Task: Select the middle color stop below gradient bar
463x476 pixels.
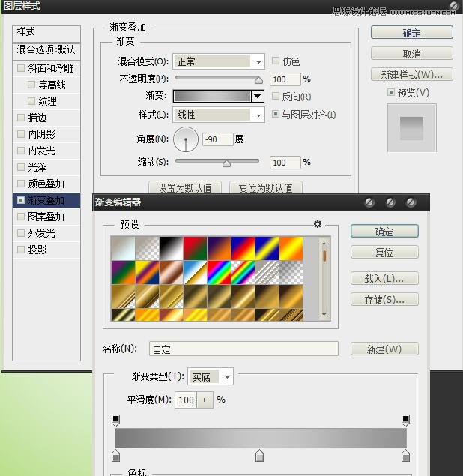Action: click(259, 455)
